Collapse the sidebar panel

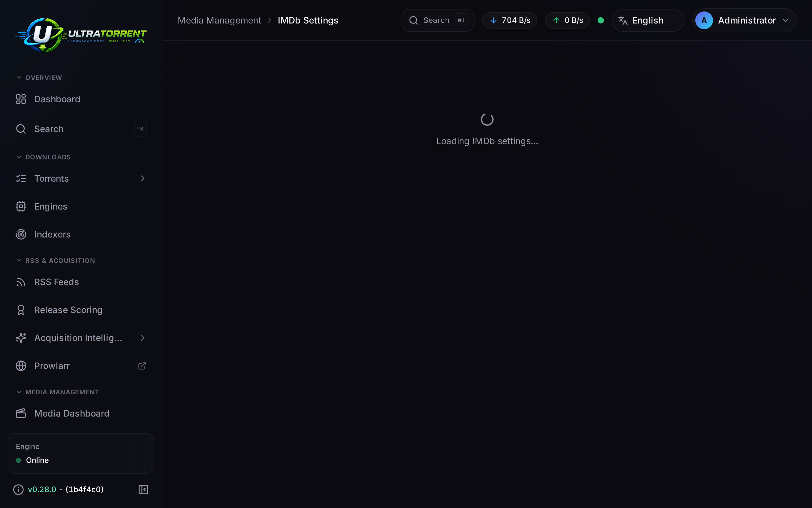[x=143, y=490]
